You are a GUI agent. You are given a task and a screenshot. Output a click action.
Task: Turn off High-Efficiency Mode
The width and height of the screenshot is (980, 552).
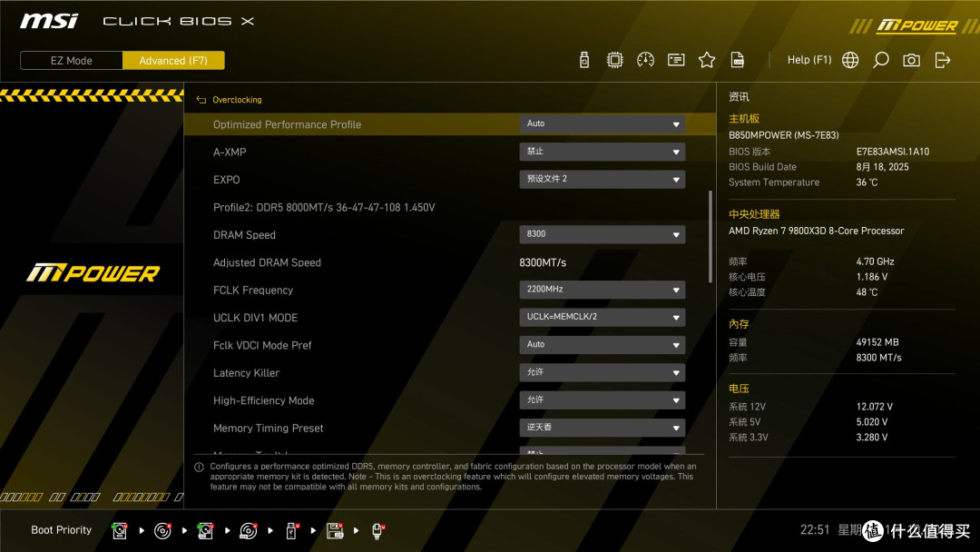[x=602, y=399]
